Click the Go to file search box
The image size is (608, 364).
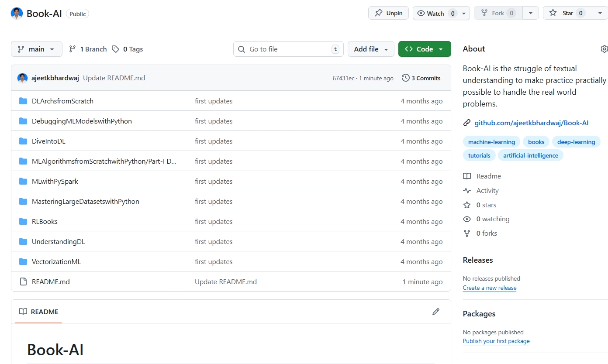coord(287,49)
